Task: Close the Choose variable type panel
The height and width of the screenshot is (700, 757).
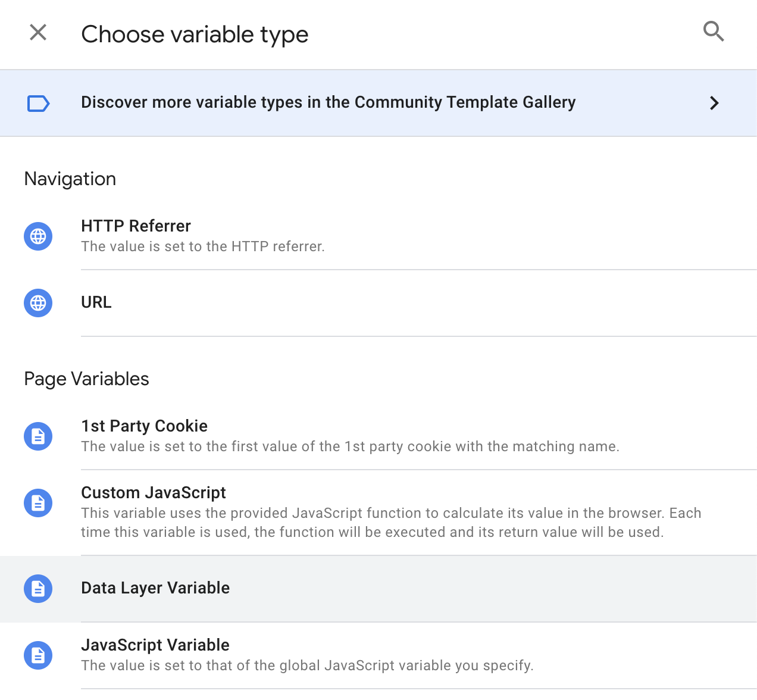Action: (x=38, y=32)
